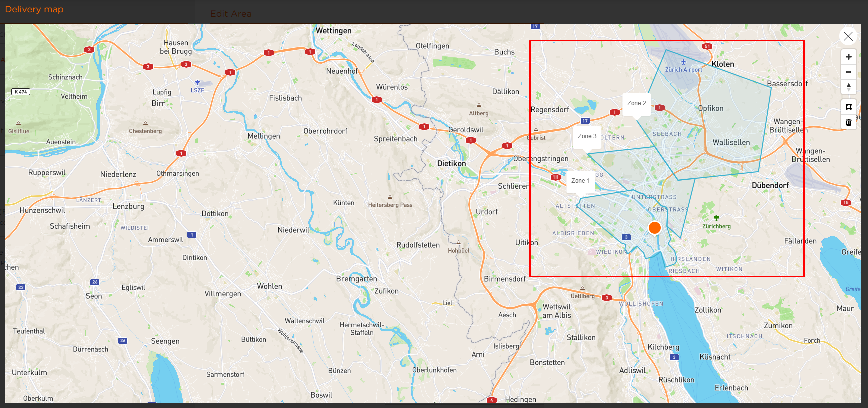868x408 pixels.
Task: Select the Zone 1 label
Action: point(580,181)
